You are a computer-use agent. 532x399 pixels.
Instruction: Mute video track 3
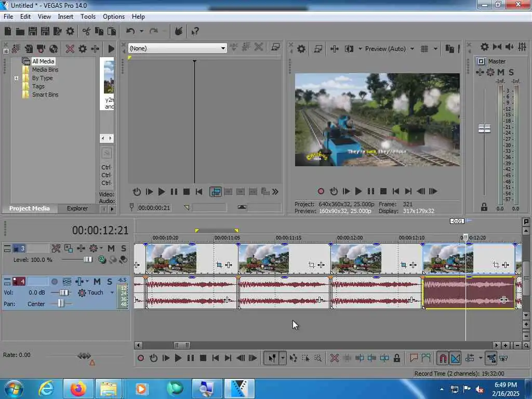click(x=111, y=248)
